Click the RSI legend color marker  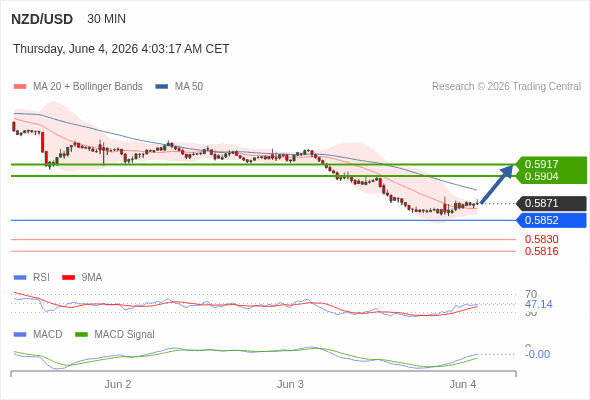(x=20, y=278)
